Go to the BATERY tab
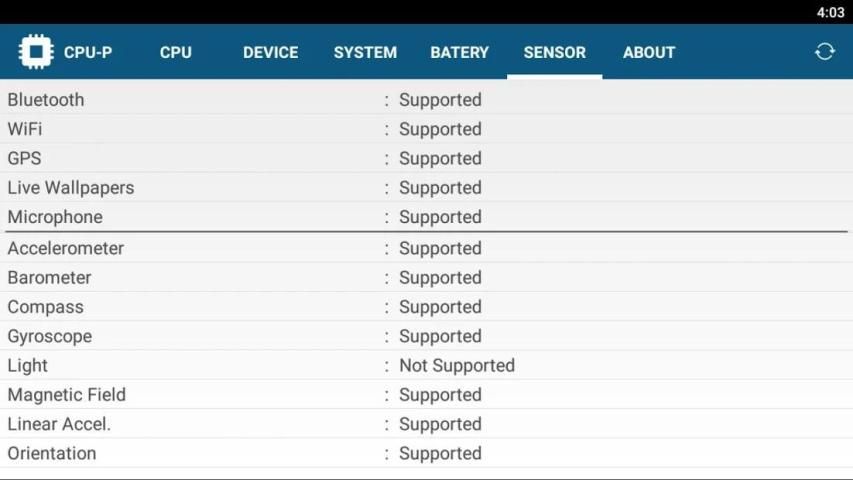The image size is (853, 480). [x=459, y=52]
